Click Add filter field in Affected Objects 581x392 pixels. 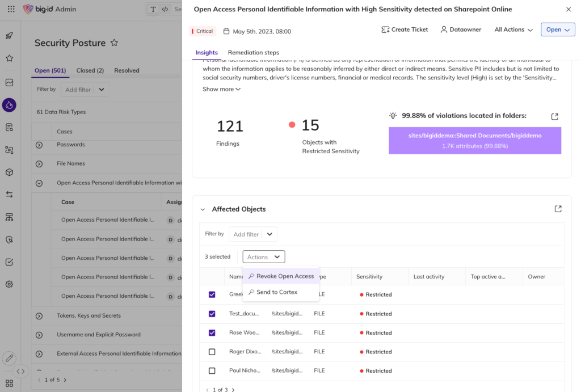coord(246,234)
